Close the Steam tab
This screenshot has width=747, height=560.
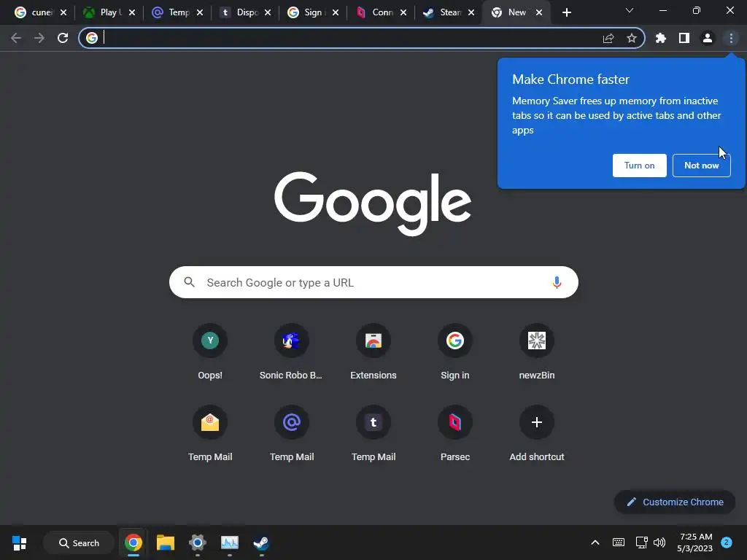click(471, 13)
